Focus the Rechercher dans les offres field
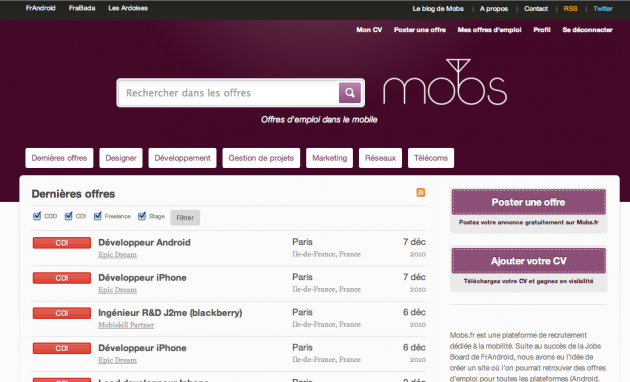630x382 pixels. click(x=229, y=93)
